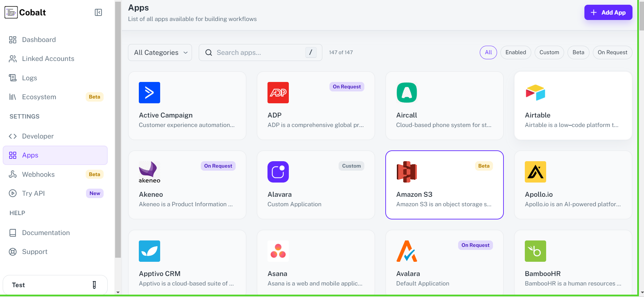Filter apps by On Request
644x297 pixels.
tap(613, 52)
